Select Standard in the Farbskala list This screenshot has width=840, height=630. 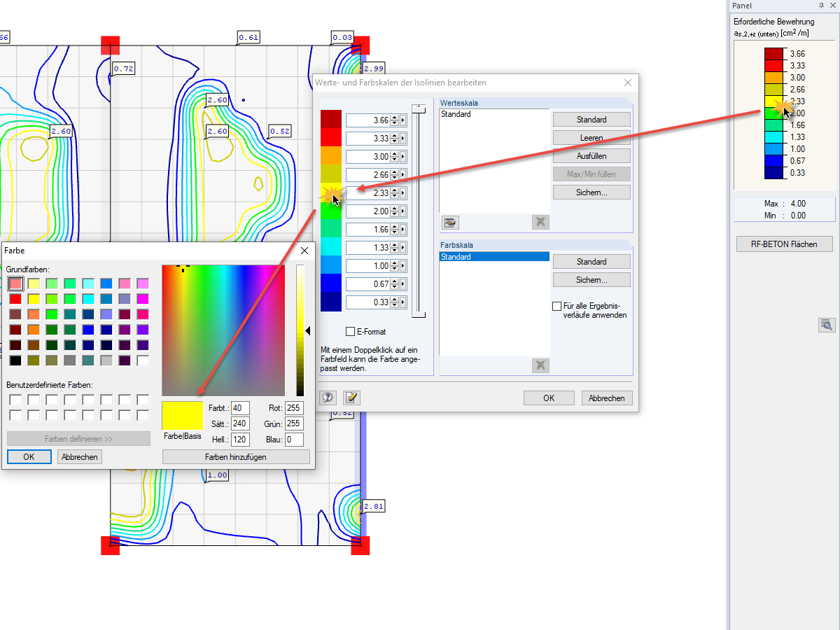(494, 257)
